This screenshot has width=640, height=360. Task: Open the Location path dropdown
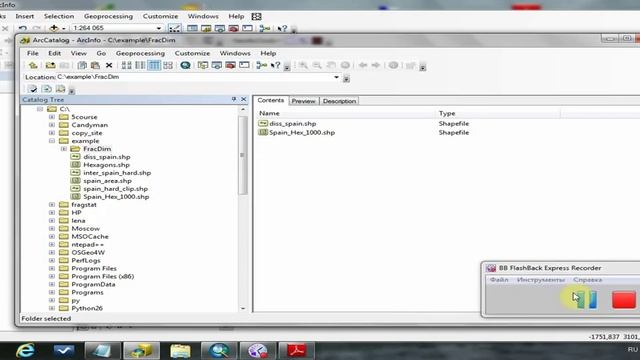click(336, 77)
